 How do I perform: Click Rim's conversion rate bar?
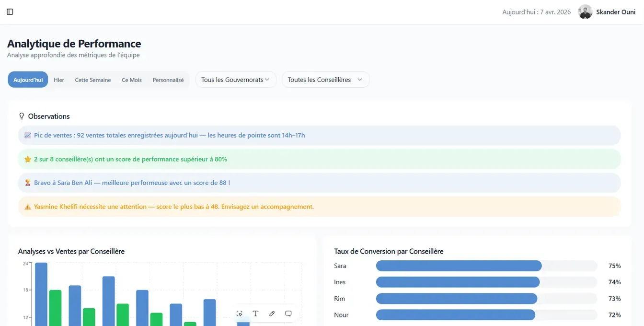[457, 299]
